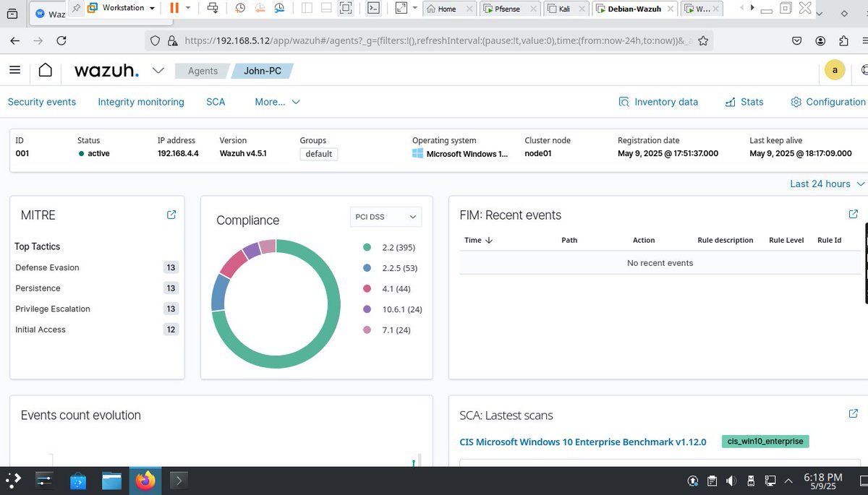The width and height of the screenshot is (868, 495).
Task: Take a VMware snapshot with clock icon
Action: point(240,8)
